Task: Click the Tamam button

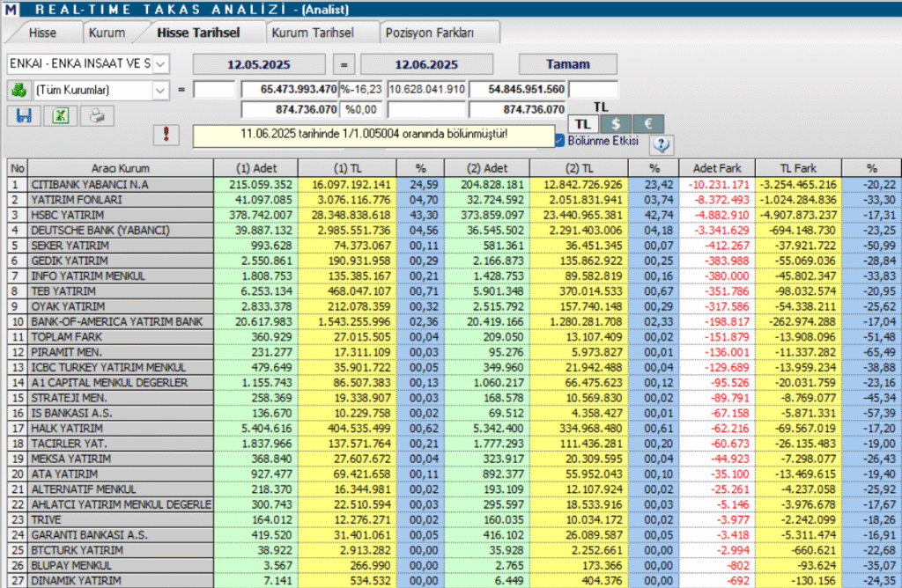Action: [x=568, y=63]
